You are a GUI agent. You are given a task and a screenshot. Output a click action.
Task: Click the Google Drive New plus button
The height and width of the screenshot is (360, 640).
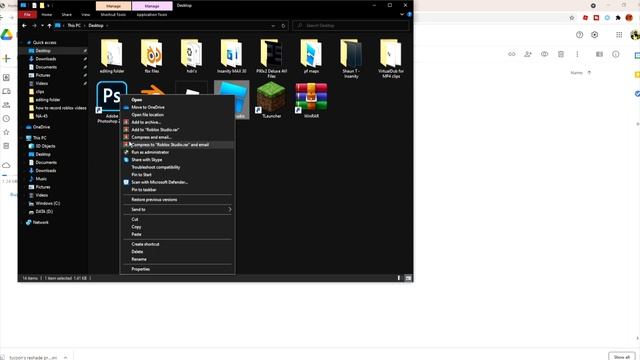7,58
